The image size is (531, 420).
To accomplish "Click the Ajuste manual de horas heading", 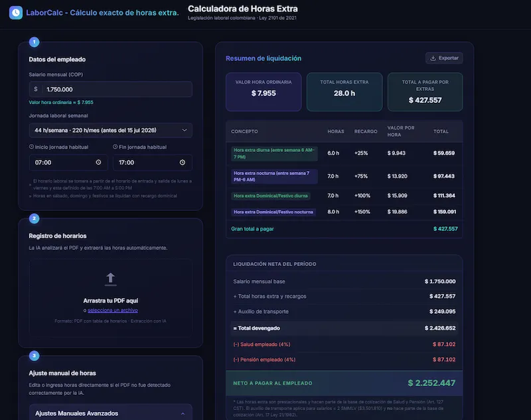I will [x=62, y=373].
